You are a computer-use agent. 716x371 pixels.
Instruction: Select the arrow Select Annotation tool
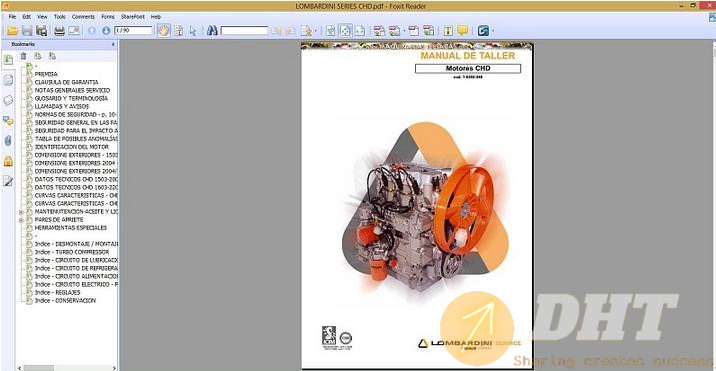coord(193,31)
